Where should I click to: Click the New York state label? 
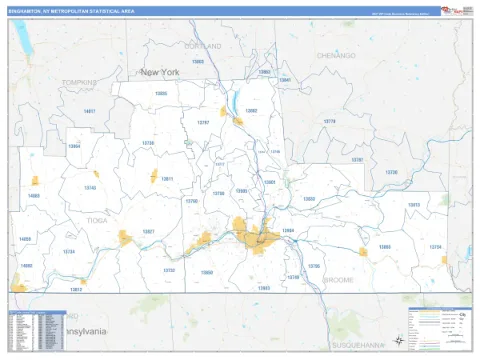point(160,72)
